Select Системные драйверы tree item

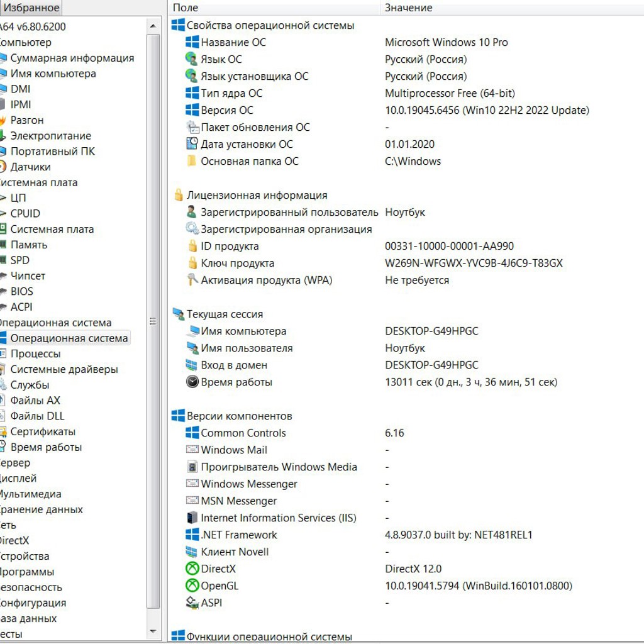(x=64, y=370)
